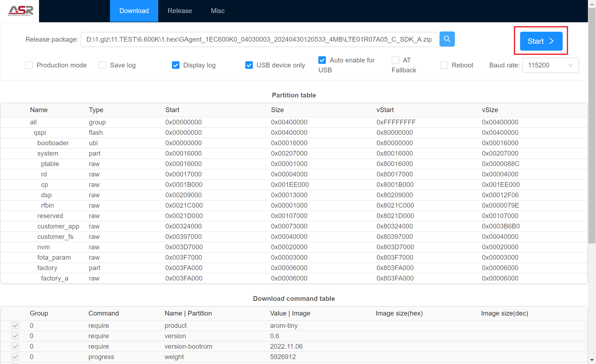Click scrollbar up arrow at top

tap(592, 4)
